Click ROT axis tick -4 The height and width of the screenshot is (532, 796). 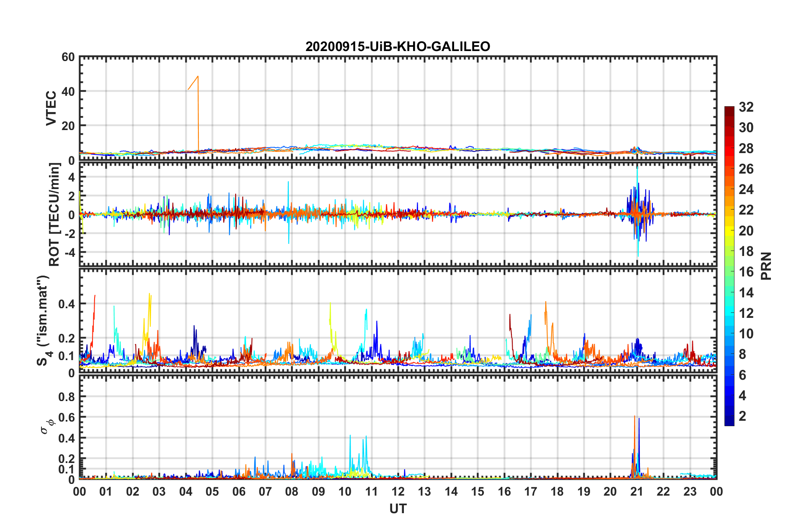(x=70, y=252)
